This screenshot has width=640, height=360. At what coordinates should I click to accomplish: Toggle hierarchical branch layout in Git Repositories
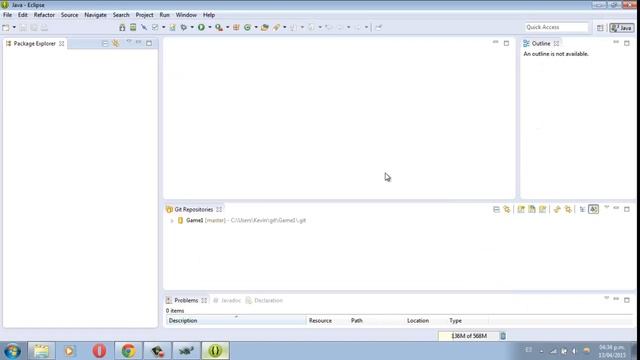point(582,209)
